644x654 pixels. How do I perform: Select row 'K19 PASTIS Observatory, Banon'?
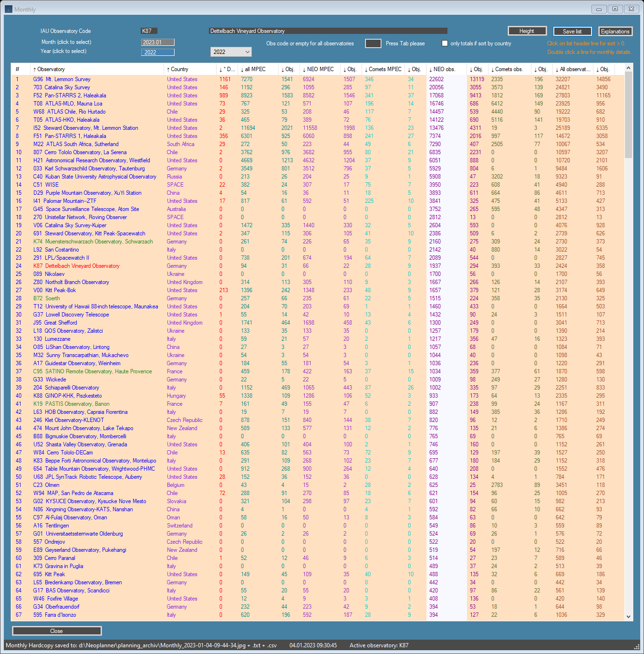(x=317, y=404)
